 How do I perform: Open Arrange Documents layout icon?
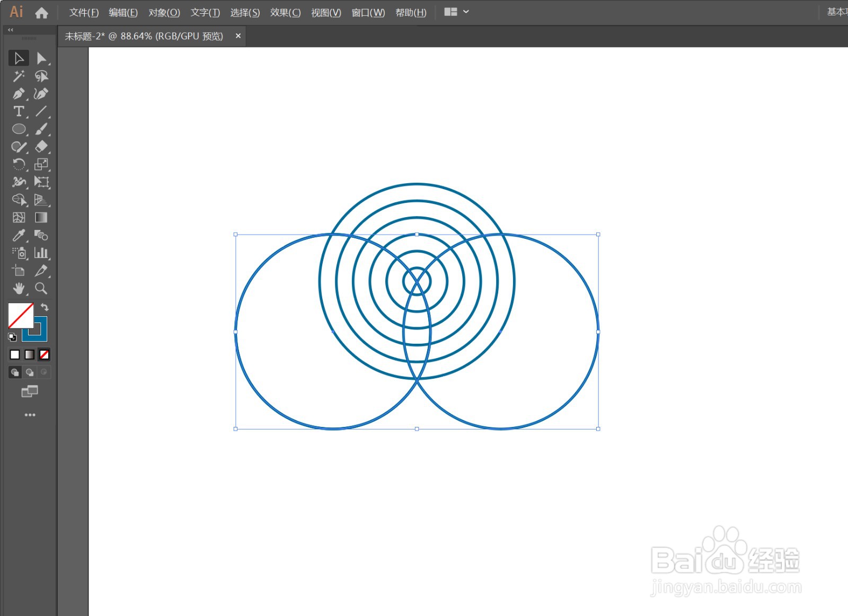[450, 12]
